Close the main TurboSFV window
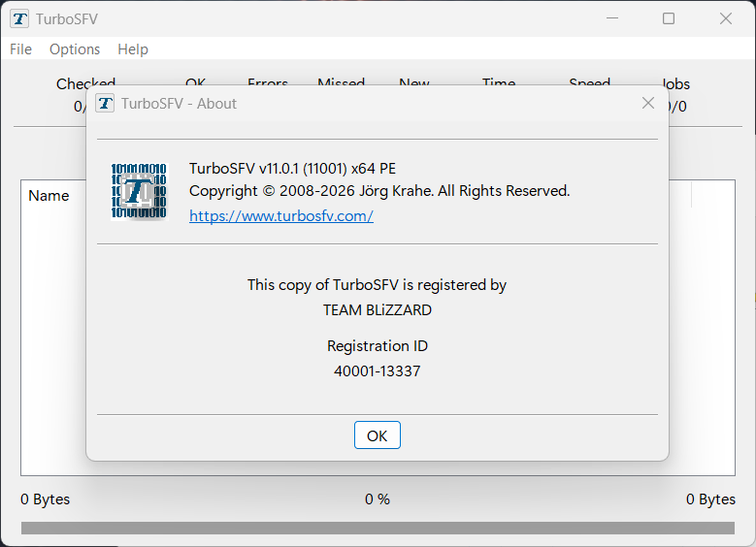 pyautogui.click(x=726, y=18)
